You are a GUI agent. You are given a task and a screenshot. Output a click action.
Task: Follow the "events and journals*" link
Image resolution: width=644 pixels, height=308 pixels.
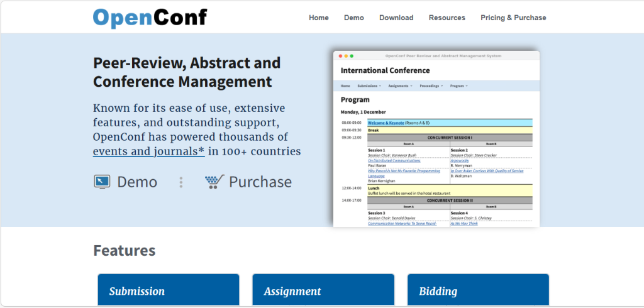[148, 151]
